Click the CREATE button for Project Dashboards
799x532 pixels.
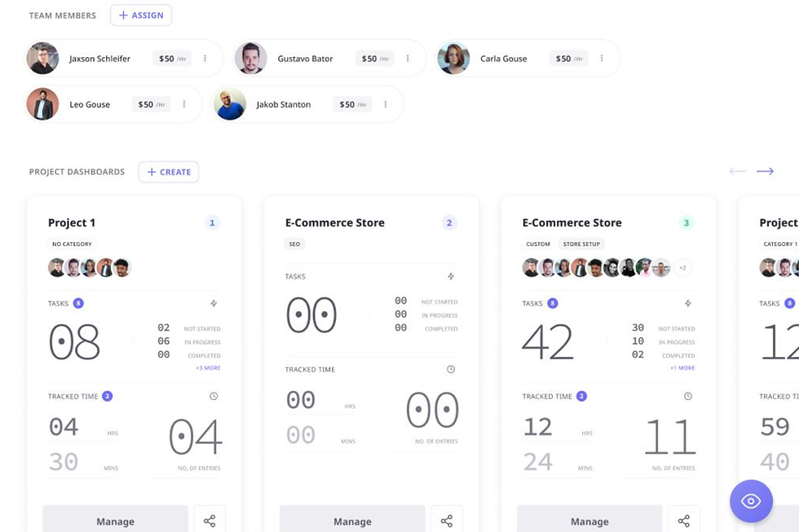pos(168,172)
